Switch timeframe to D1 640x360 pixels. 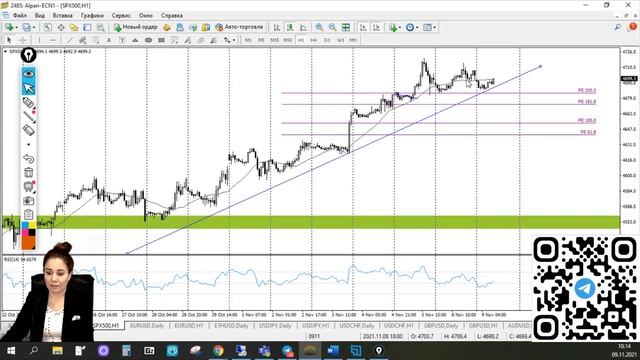[x=327, y=40]
